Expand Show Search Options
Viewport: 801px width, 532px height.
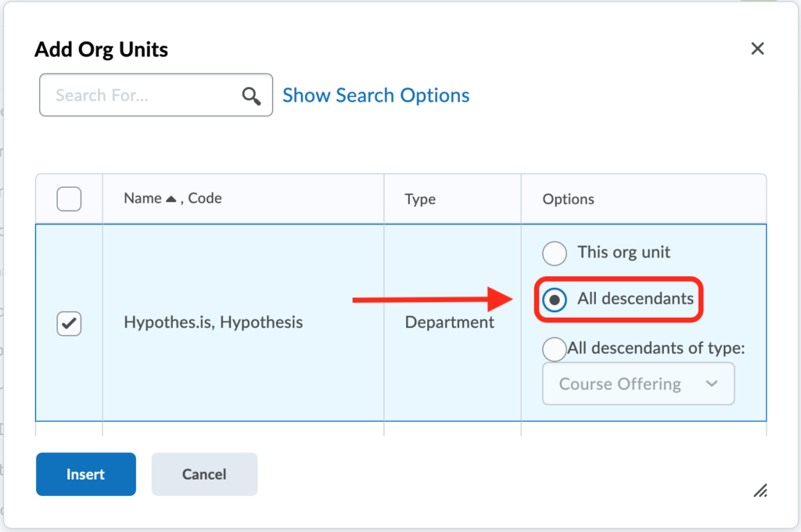375,95
